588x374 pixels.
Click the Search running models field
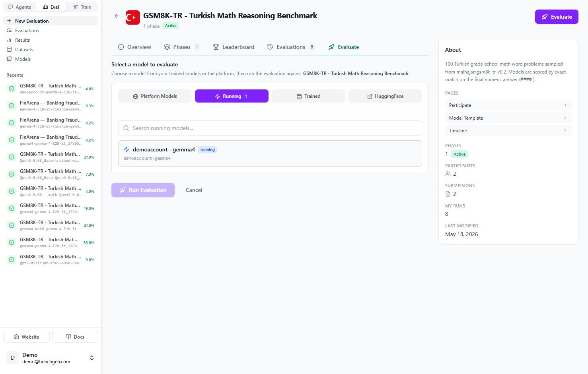pyautogui.click(x=270, y=128)
